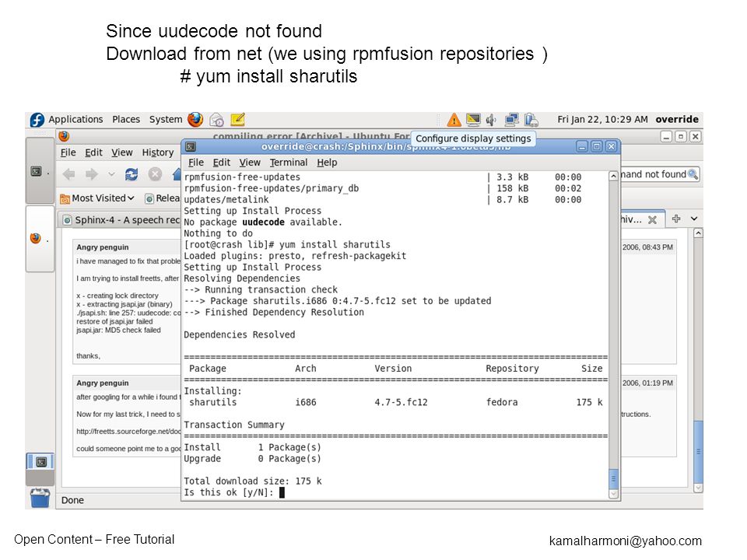This screenshot has width=747, height=560.
Task: Click Firefox forward arrow button
Action: click(x=92, y=174)
